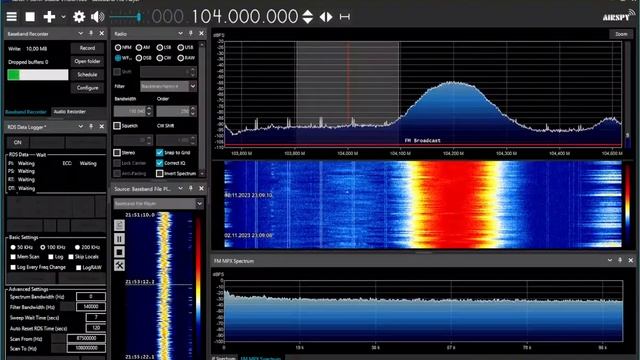This screenshot has width=640, height=360.
Task: Disable the Snap to Grid checkbox
Action: (160, 152)
